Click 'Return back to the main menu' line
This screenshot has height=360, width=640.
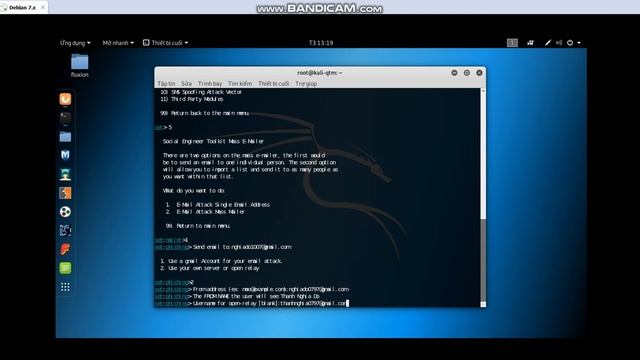tap(204, 113)
